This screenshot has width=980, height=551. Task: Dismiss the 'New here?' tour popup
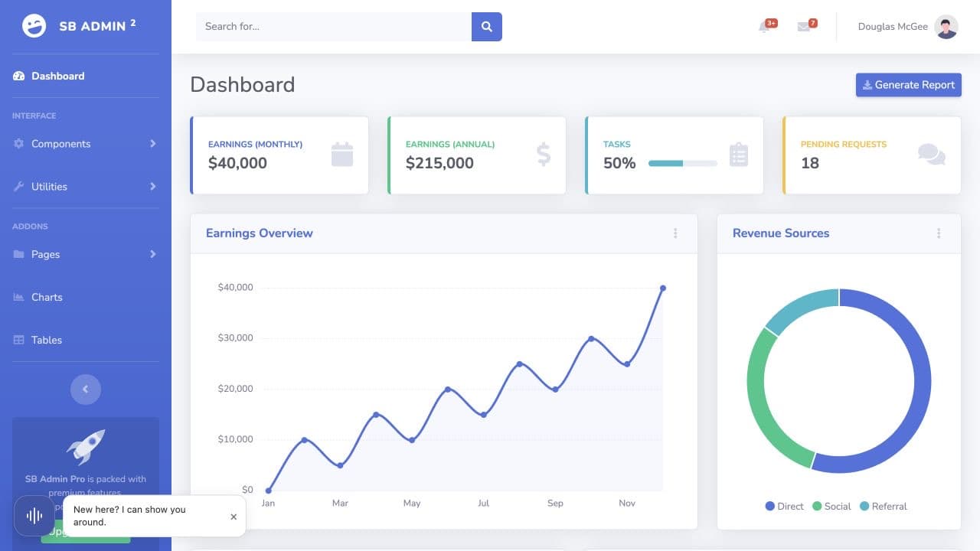point(234,517)
